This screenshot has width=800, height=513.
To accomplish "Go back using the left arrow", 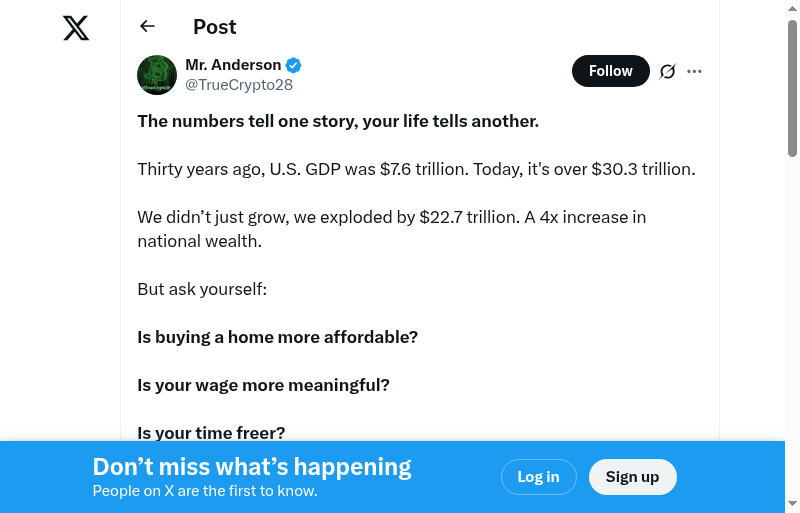I will coord(148,27).
